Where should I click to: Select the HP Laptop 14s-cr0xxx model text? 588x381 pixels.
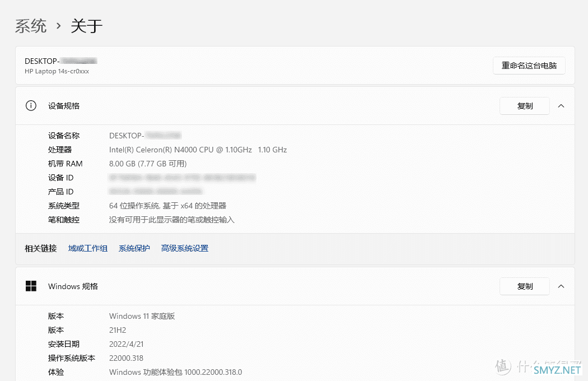57,71
